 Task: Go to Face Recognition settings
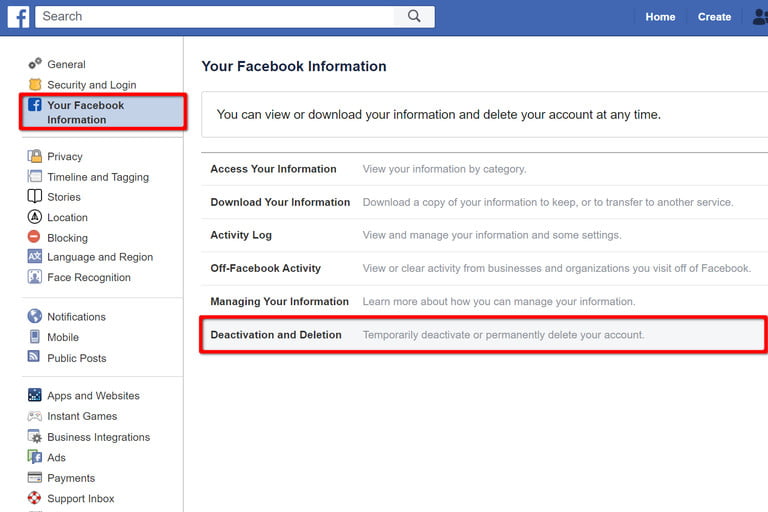point(88,278)
